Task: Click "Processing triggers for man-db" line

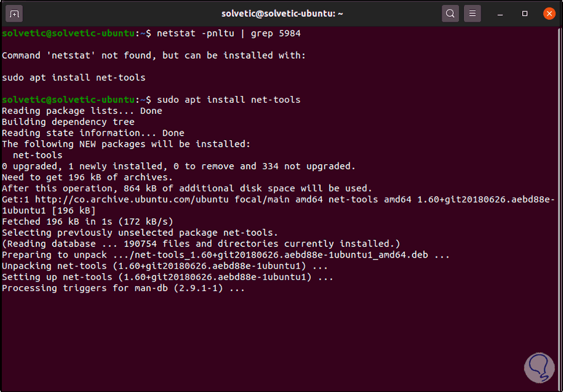Action: [123, 289]
